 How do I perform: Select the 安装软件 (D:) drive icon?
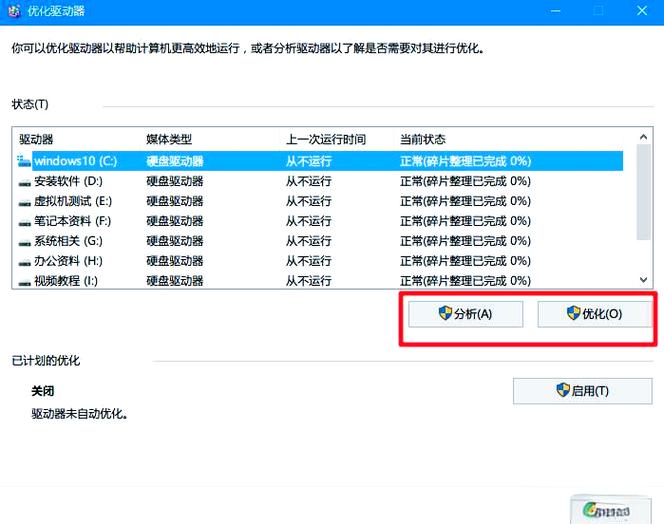25,182
